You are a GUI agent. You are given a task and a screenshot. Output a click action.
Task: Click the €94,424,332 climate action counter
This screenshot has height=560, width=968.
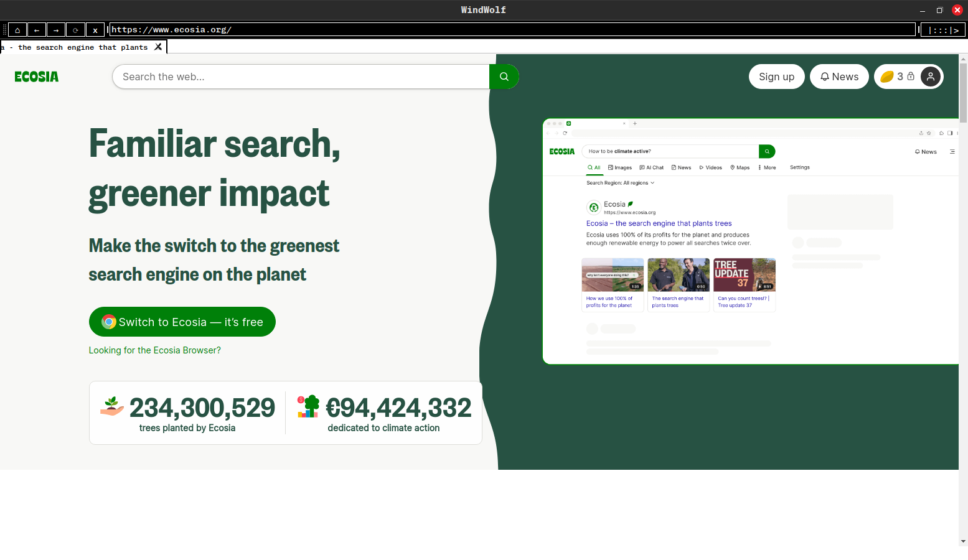pyautogui.click(x=398, y=408)
